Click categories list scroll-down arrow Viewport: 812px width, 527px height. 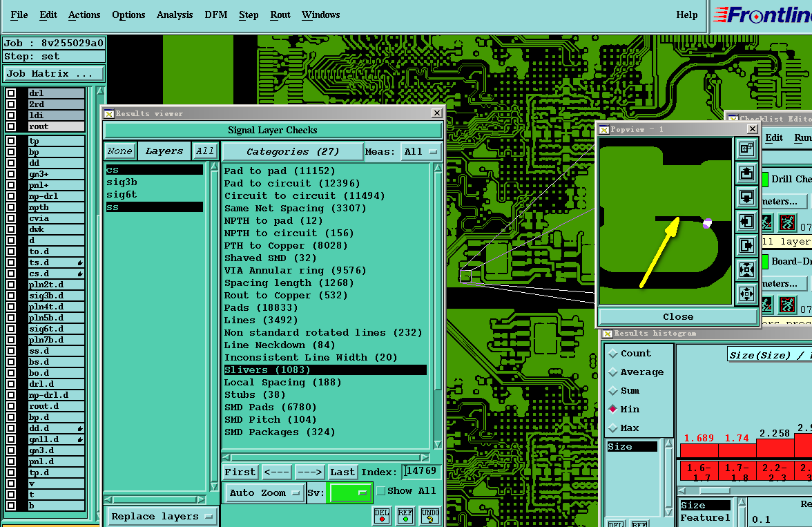(x=438, y=445)
